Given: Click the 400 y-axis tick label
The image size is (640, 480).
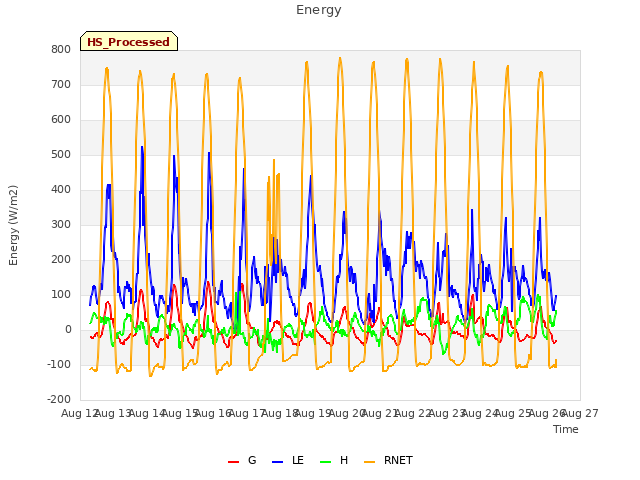Looking at the screenshot, I should pyautogui.click(x=61, y=190).
